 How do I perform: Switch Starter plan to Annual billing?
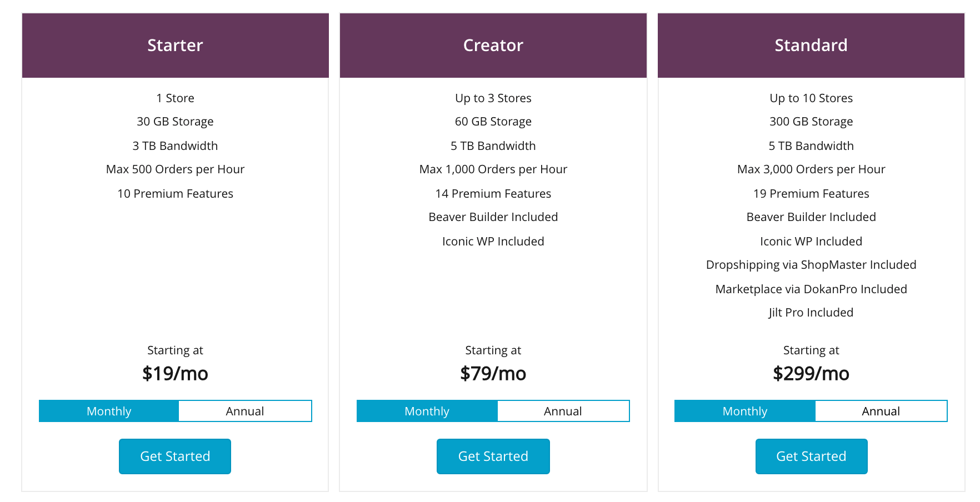coord(244,411)
